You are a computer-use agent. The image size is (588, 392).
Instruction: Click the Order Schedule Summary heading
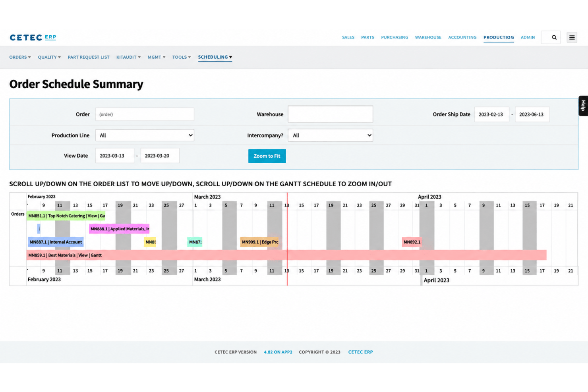[76, 84]
